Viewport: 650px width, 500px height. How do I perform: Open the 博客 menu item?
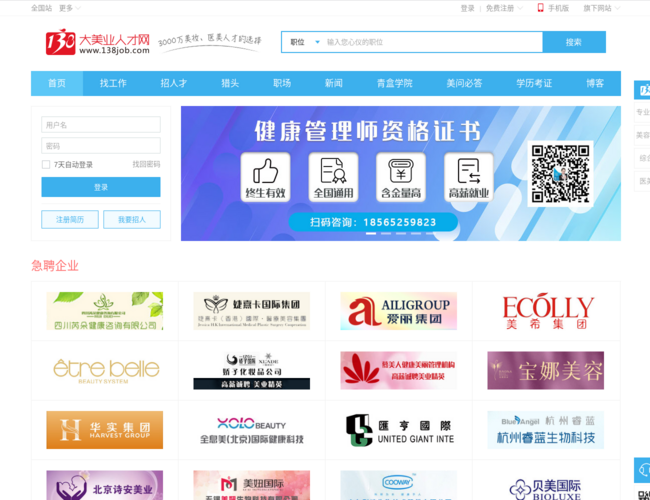(x=595, y=83)
